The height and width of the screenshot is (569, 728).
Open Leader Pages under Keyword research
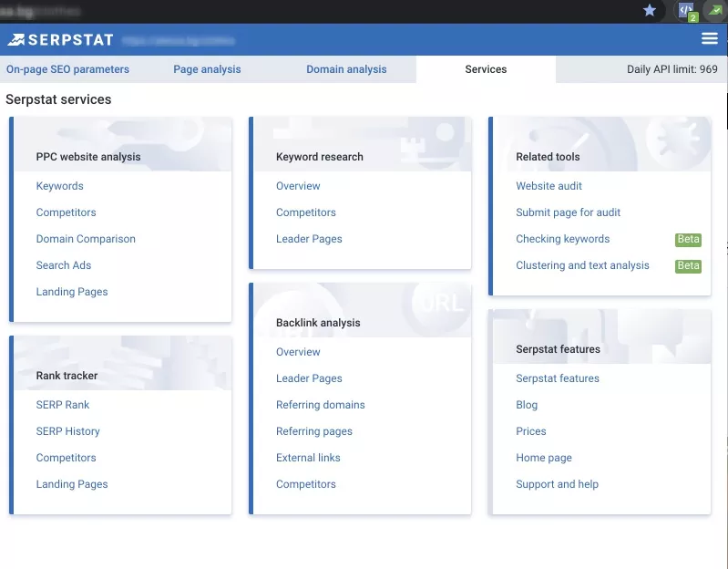(x=309, y=239)
